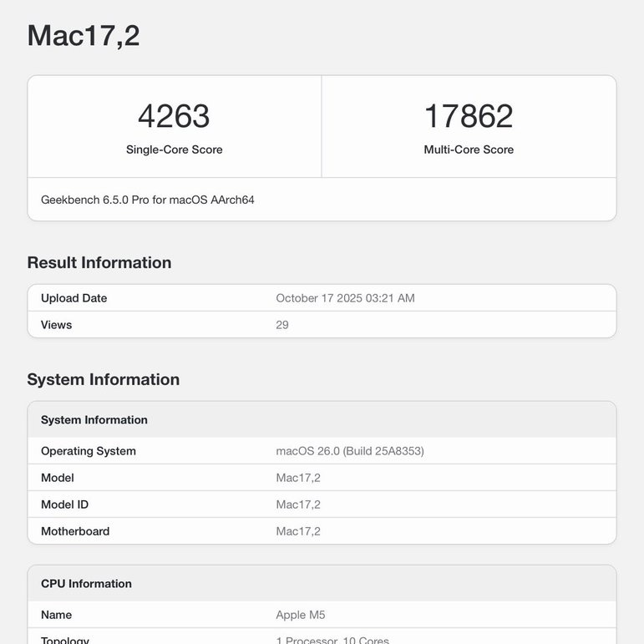Click the Views label
The width and height of the screenshot is (644, 644).
point(56,325)
